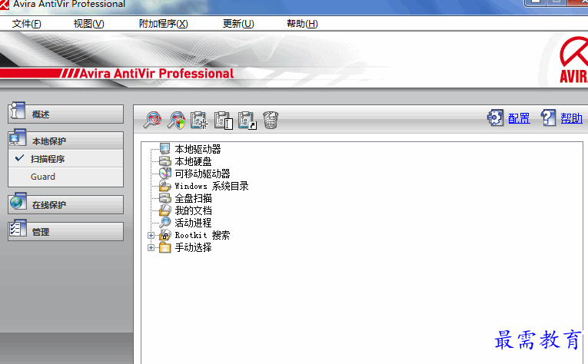Image resolution: width=588 pixels, height=364 pixels.
Task: Open the 本地保护 sidebar section
Action: [65, 141]
